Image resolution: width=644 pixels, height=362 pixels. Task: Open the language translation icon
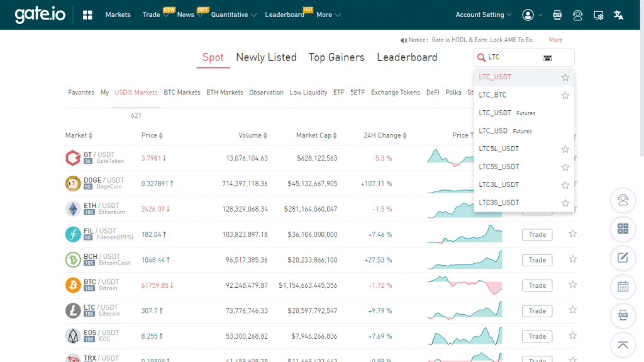click(x=619, y=15)
